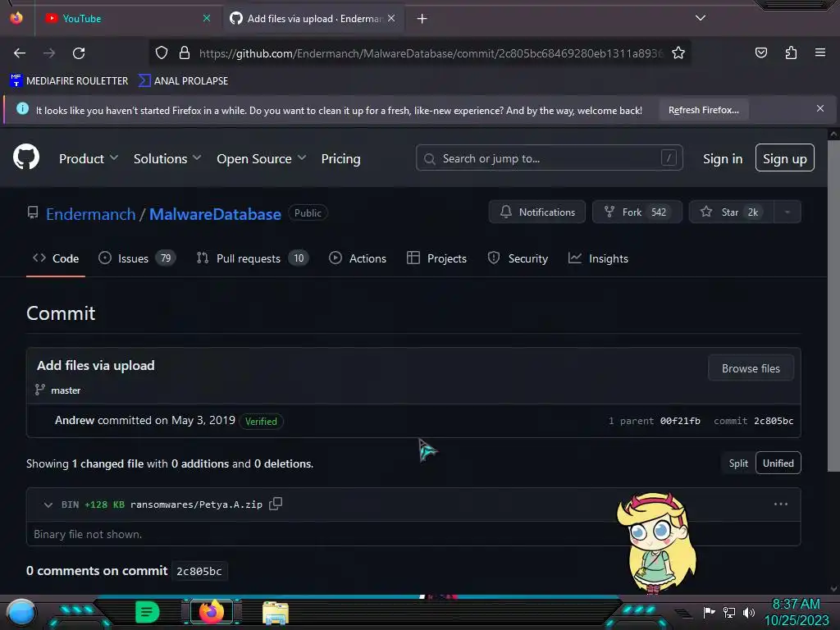Open the Pricing page
Screen dimensions: 840x630
(340, 158)
